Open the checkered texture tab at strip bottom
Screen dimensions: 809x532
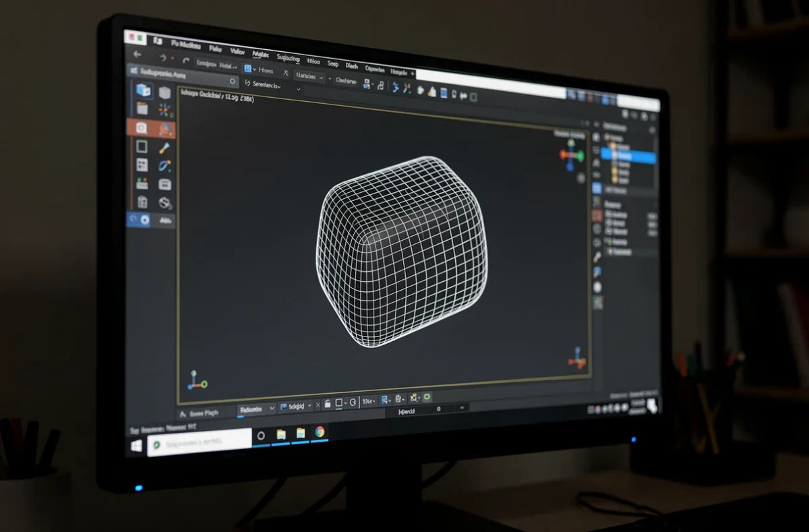pyautogui.click(x=597, y=302)
